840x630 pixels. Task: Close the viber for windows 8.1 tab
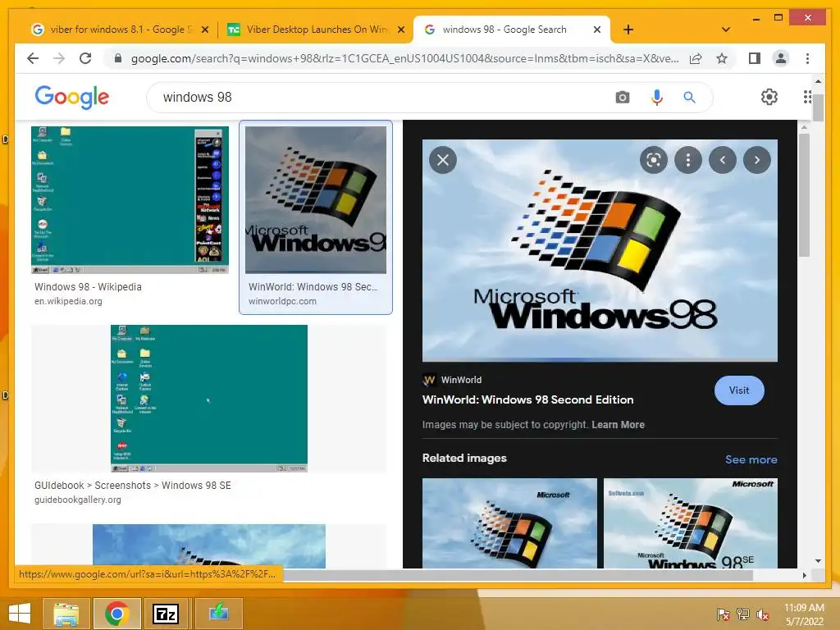tap(204, 30)
